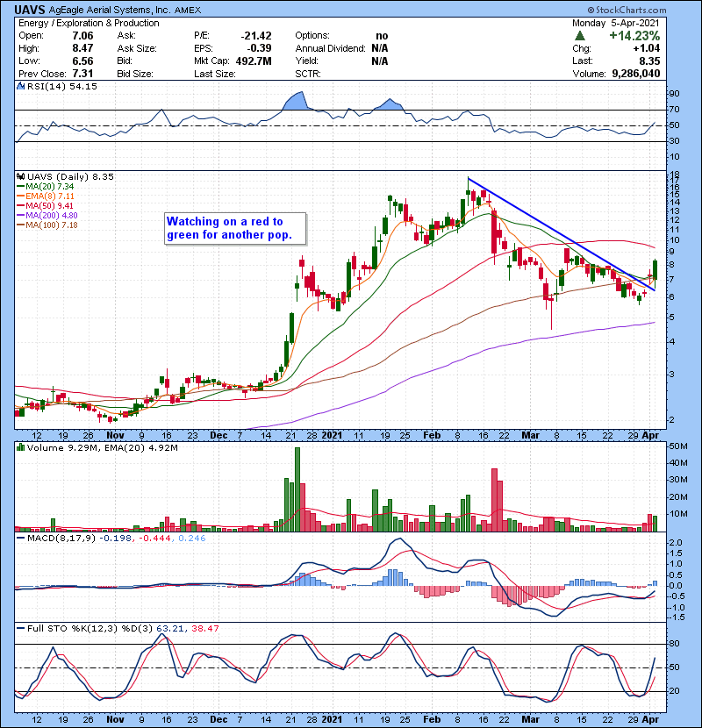Click the AMEX exchange label
702x728 pixels.
[190, 10]
